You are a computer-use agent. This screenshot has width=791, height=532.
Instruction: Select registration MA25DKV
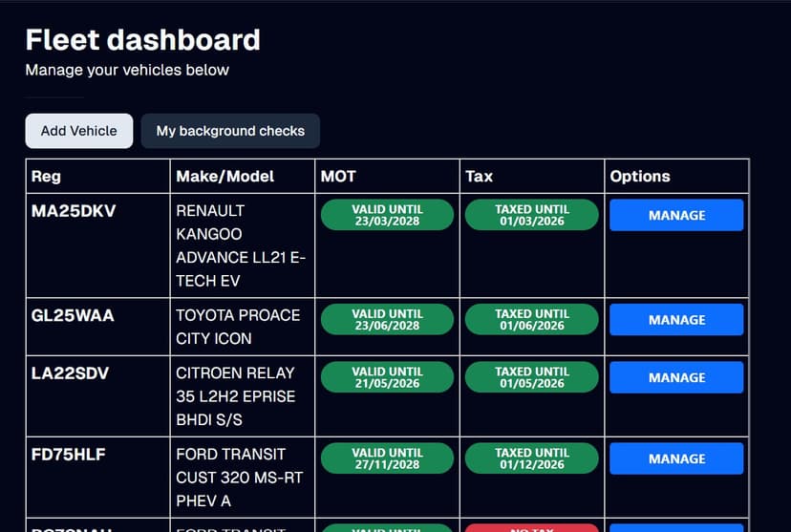[x=74, y=211]
